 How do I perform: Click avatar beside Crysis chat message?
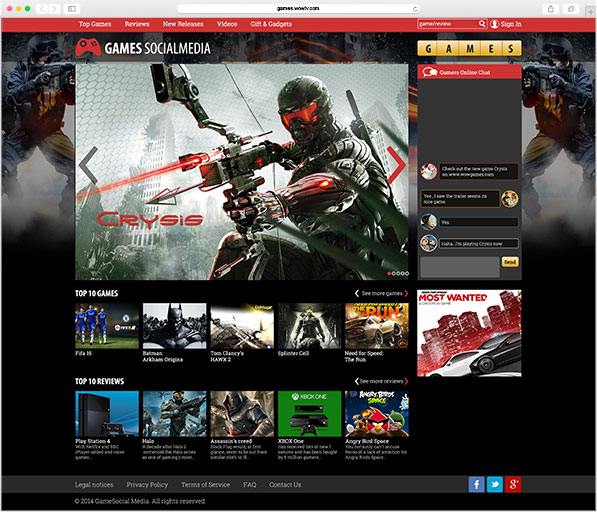pos(429,171)
